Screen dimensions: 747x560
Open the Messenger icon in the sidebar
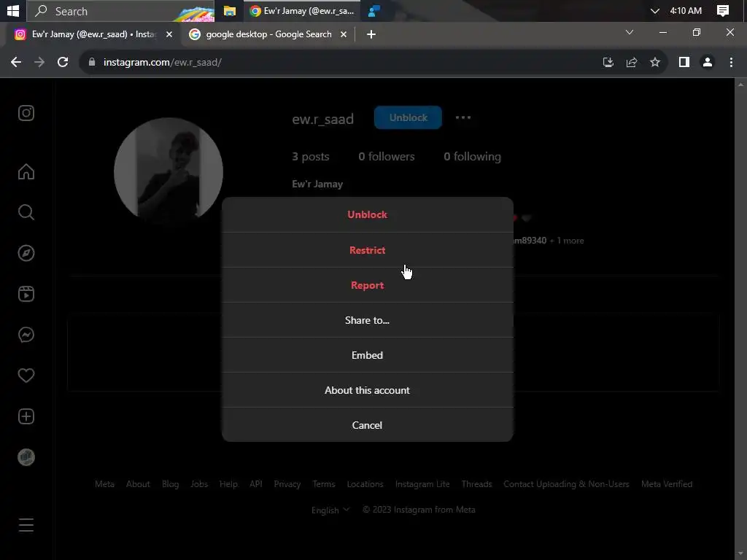[x=26, y=335]
